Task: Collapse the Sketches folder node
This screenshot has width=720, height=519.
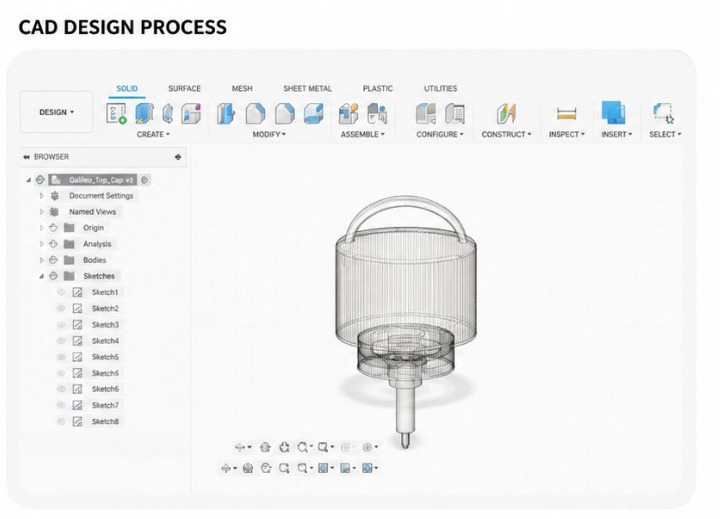Action: point(41,276)
